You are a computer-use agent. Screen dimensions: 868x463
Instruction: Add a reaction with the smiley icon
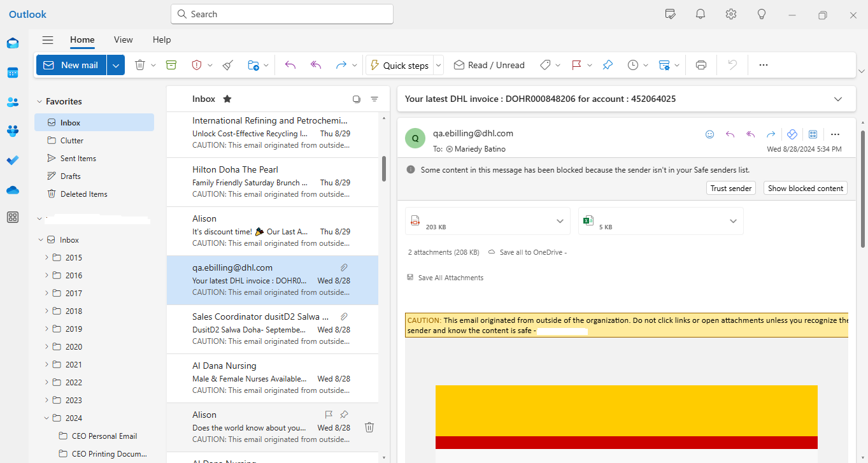coord(709,134)
